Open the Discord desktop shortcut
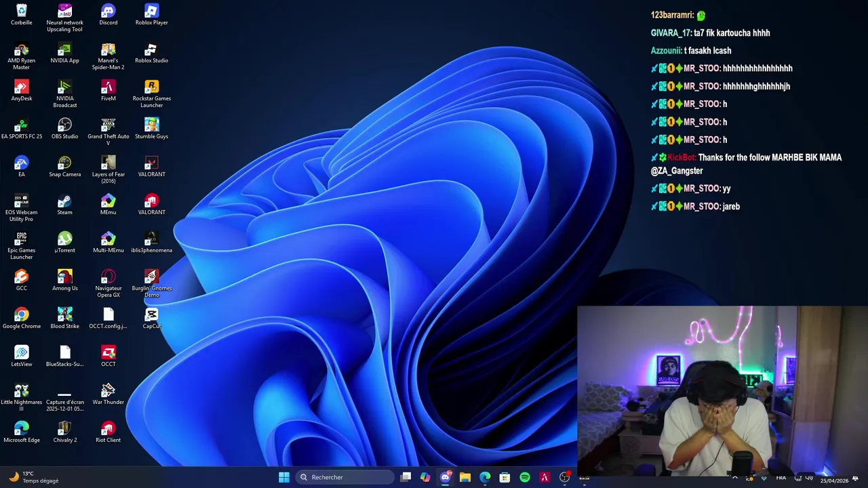The image size is (868, 488). click(108, 15)
